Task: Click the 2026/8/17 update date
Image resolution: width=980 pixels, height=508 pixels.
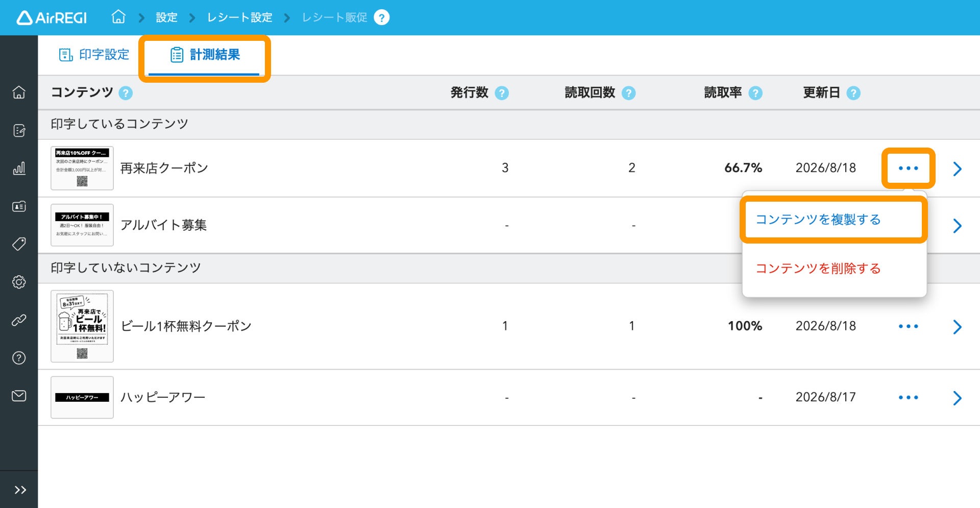Action: (x=825, y=397)
